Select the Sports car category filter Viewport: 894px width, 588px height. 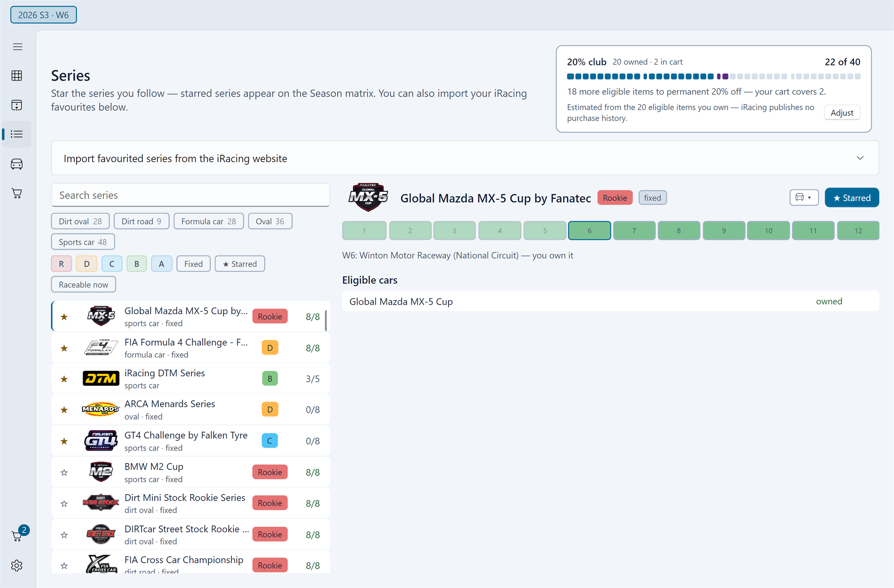pos(83,242)
